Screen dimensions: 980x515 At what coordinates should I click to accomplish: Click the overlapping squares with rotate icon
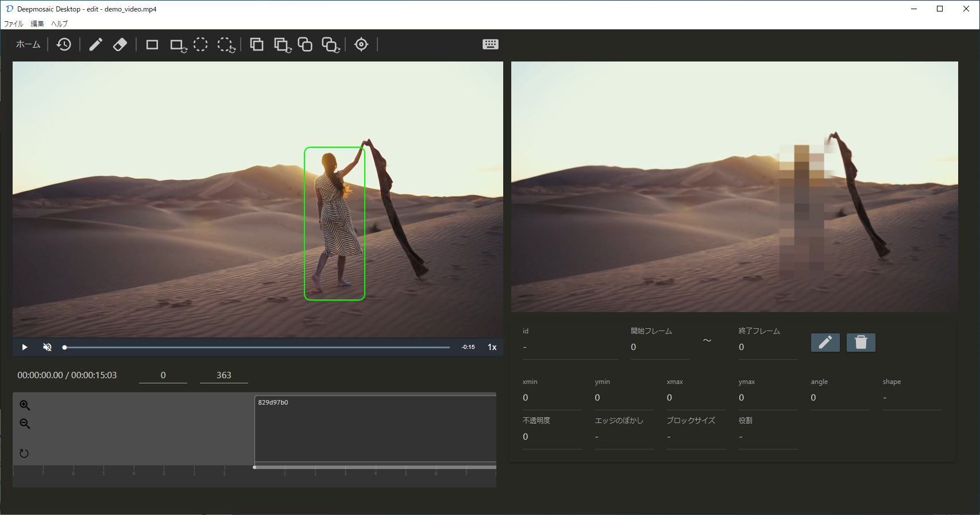click(283, 45)
